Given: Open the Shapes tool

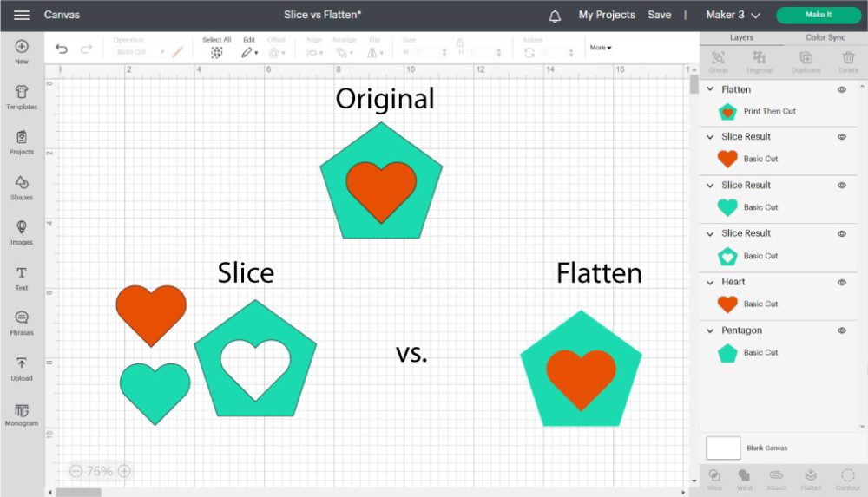Looking at the screenshot, I should click(x=22, y=187).
